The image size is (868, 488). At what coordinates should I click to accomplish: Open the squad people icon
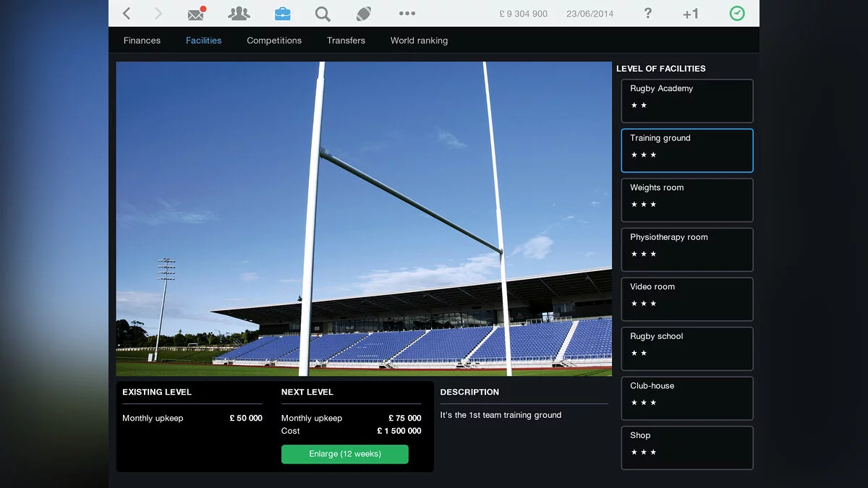point(239,13)
